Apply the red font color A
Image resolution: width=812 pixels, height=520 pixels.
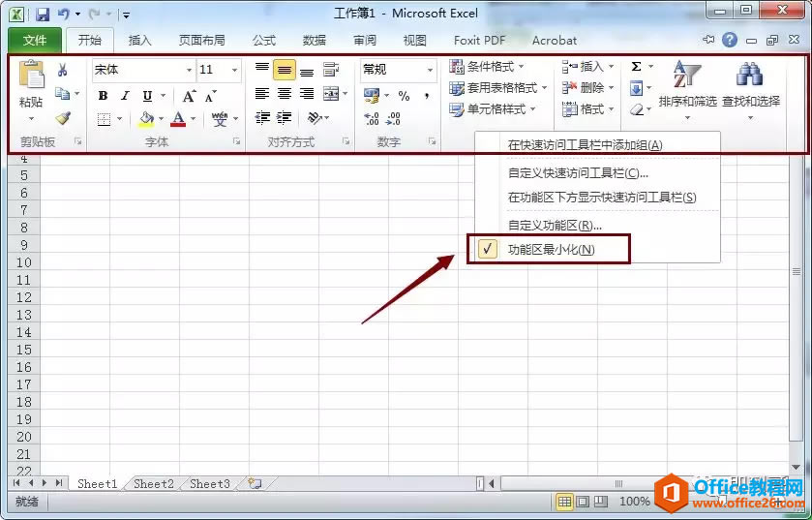[178, 120]
